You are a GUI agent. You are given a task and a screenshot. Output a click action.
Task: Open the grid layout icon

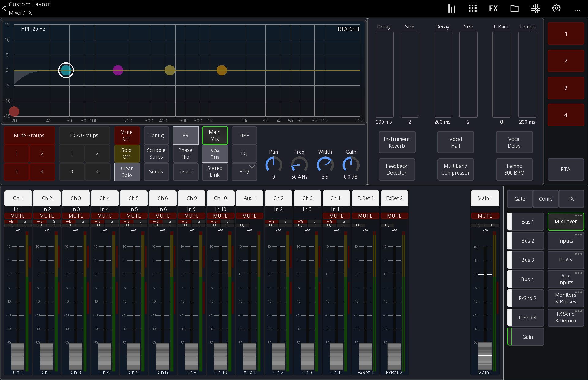coord(472,8)
